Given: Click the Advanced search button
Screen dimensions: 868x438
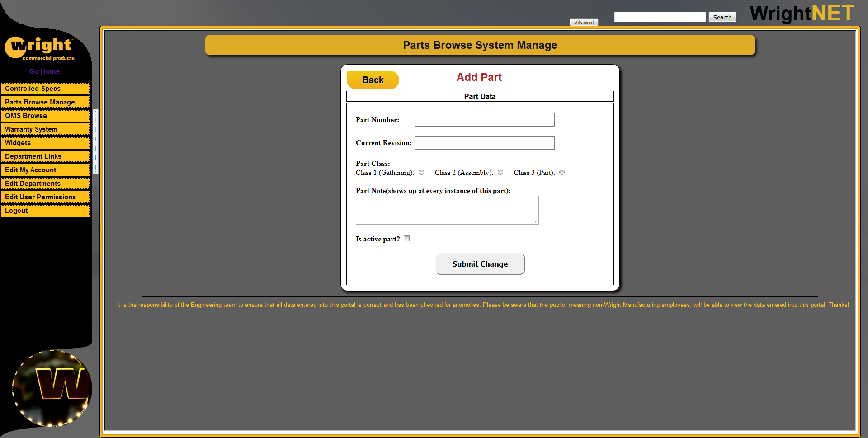Looking at the screenshot, I should [584, 22].
